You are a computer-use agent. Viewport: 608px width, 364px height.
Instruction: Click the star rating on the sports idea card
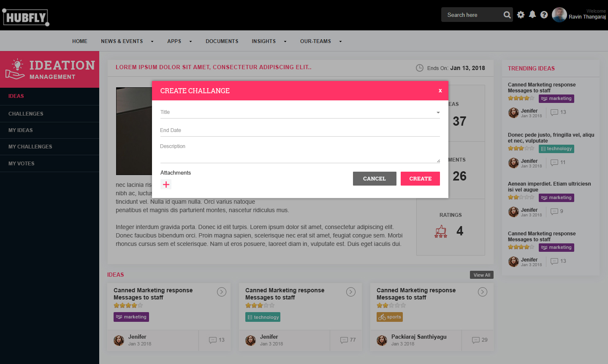pos(391,305)
